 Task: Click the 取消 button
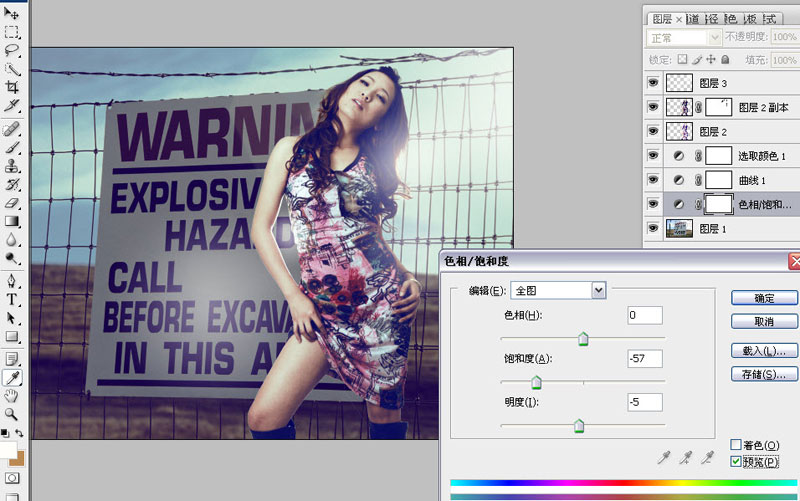pos(764,321)
